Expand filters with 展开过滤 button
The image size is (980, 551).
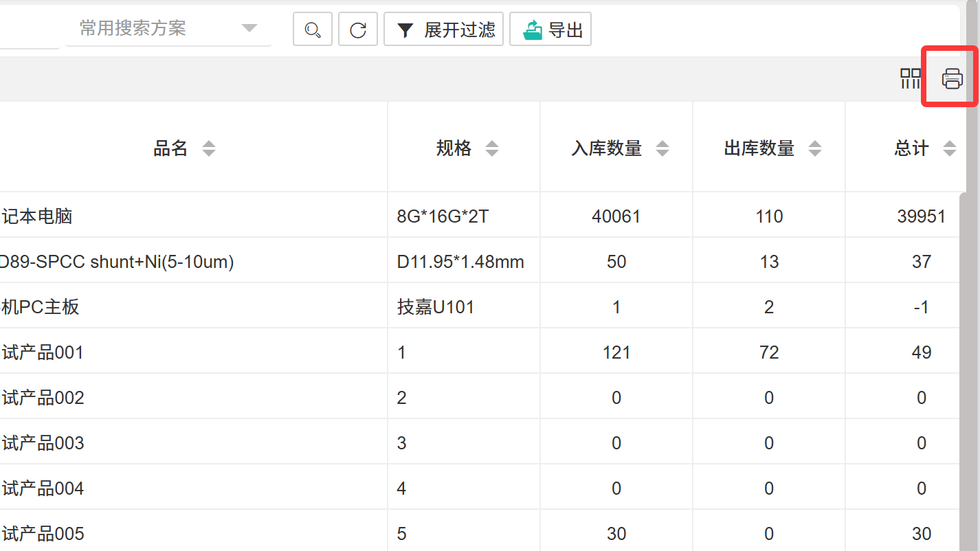coord(444,30)
